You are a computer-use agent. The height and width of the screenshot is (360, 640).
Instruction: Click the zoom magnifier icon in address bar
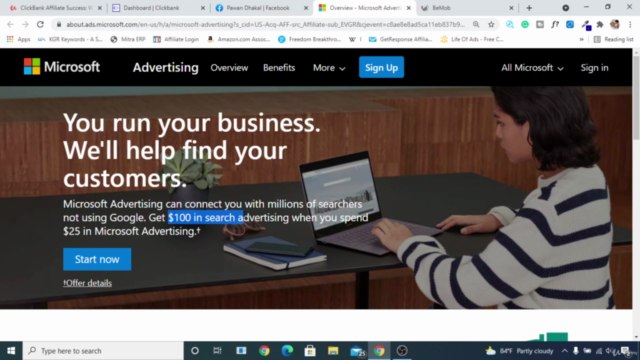click(476, 24)
